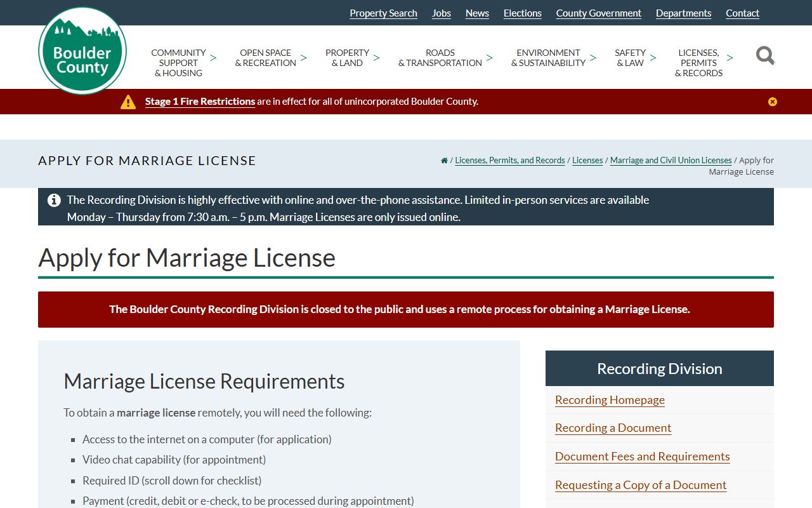812x508 pixels.
Task: Open Property Search in the top bar
Action: 383,13
